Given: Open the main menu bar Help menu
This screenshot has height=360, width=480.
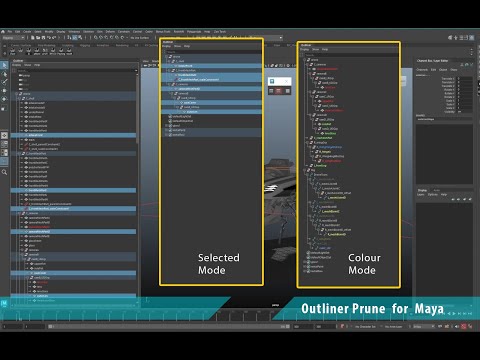Looking at the screenshot, I should click(x=207, y=32).
